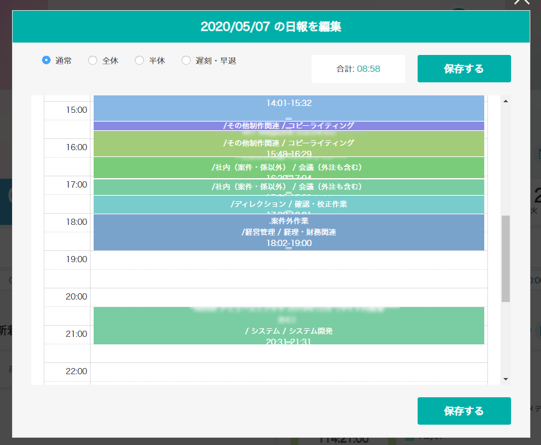Click the scrollbar up arrow

click(505, 101)
